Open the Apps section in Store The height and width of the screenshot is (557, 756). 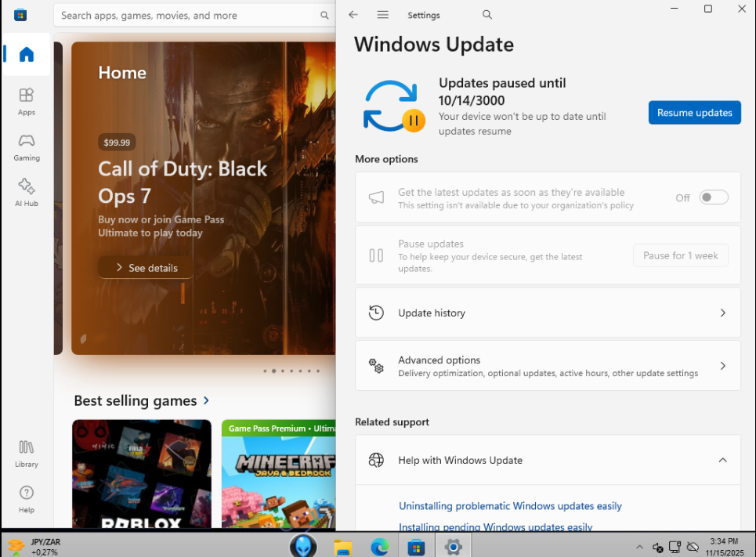click(x=26, y=101)
